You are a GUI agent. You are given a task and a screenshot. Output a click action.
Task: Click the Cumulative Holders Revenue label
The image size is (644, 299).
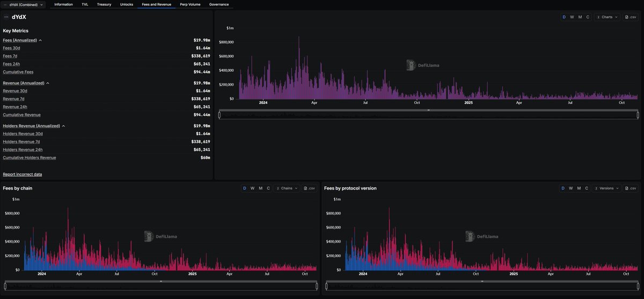click(30, 158)
